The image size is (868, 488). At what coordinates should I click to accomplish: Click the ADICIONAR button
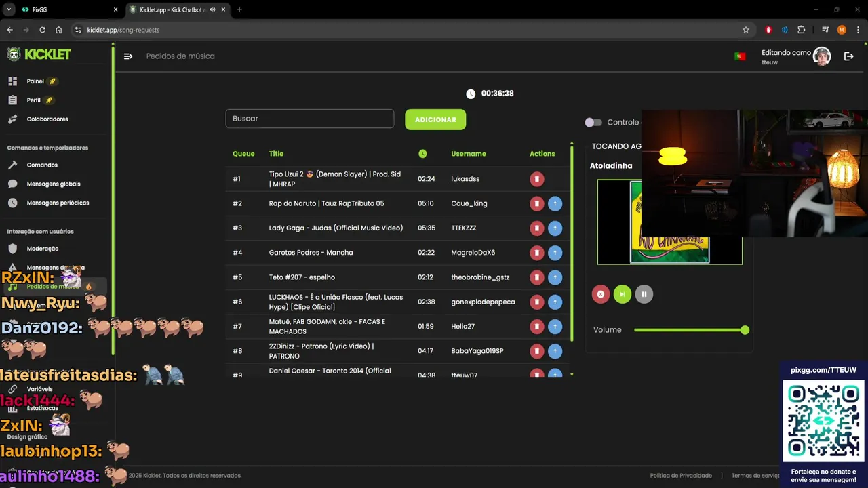435,119
